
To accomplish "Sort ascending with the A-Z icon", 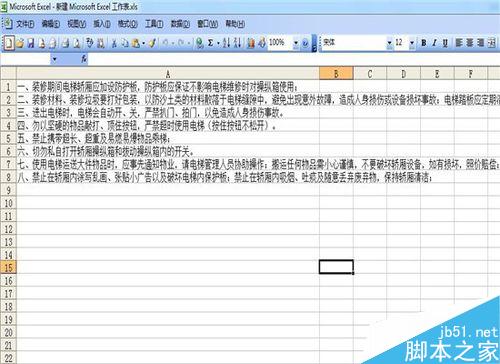I will click(226, 43).
